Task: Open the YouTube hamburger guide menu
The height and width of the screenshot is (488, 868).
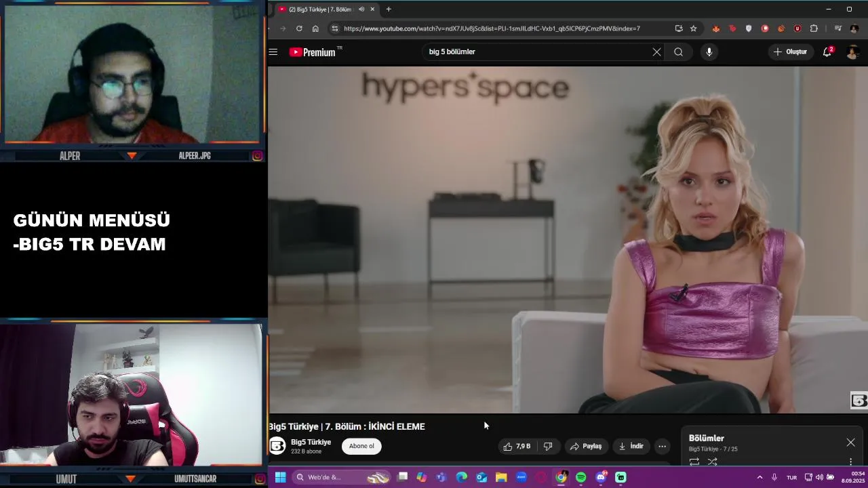Action: pos(273,52)
